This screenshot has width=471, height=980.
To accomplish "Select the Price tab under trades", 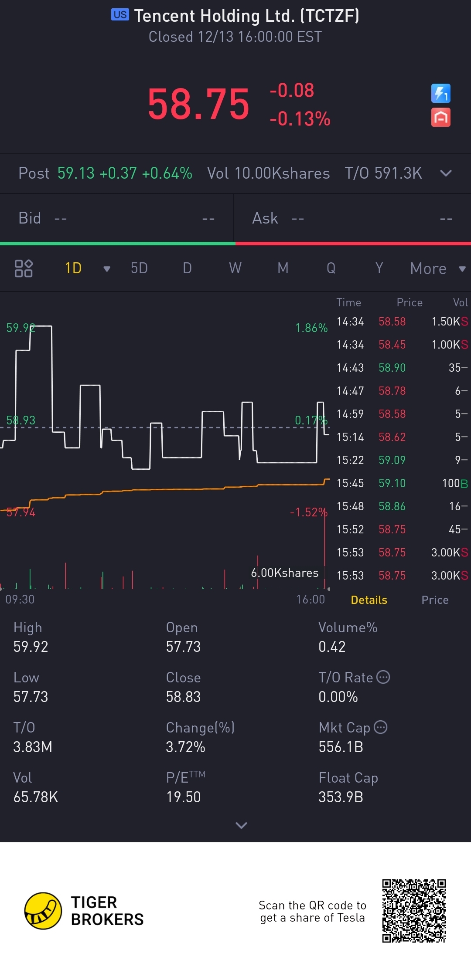I will (435, 600).
